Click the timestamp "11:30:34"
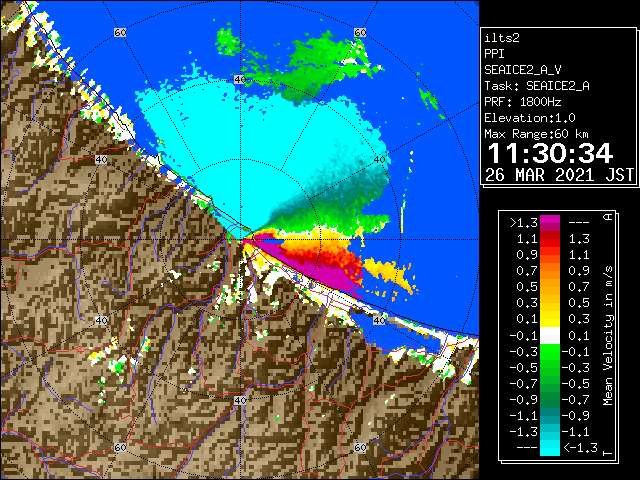This screenshot has height=480, width=640. (x=550, y=153)
